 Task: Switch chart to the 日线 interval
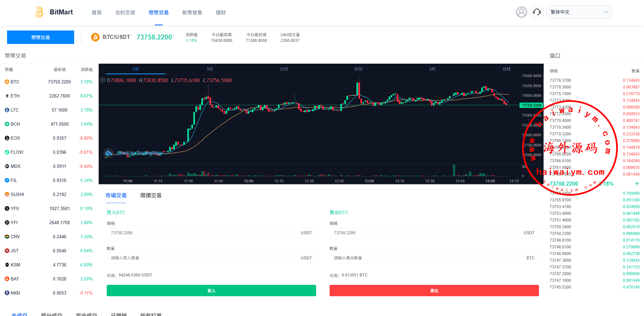pos(506,69)
